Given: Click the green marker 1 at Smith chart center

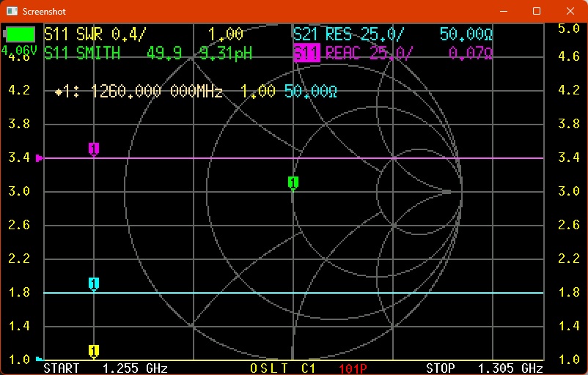Looking at the screenshot, I should pyautogui.click(x=293, y=182).
